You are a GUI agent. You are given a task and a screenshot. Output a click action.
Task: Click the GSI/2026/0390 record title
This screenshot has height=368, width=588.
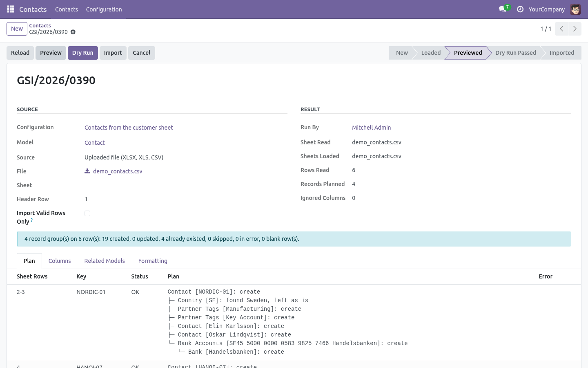point(56,80)
